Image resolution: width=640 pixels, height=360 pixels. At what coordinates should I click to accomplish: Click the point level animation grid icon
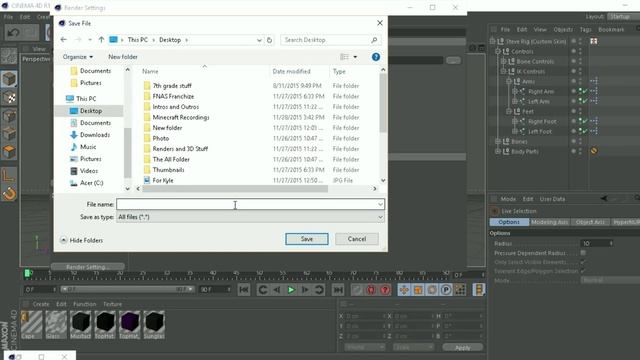460,290
